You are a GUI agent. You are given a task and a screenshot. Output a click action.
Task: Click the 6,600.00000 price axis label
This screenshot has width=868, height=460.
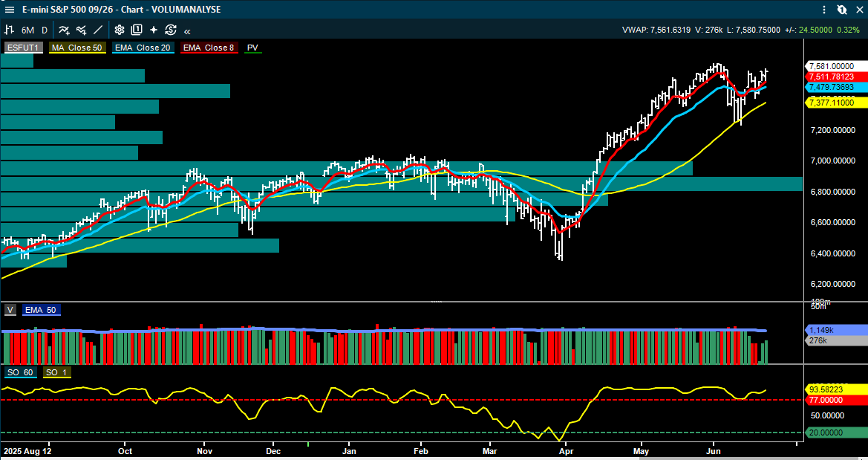click(832, 222)
